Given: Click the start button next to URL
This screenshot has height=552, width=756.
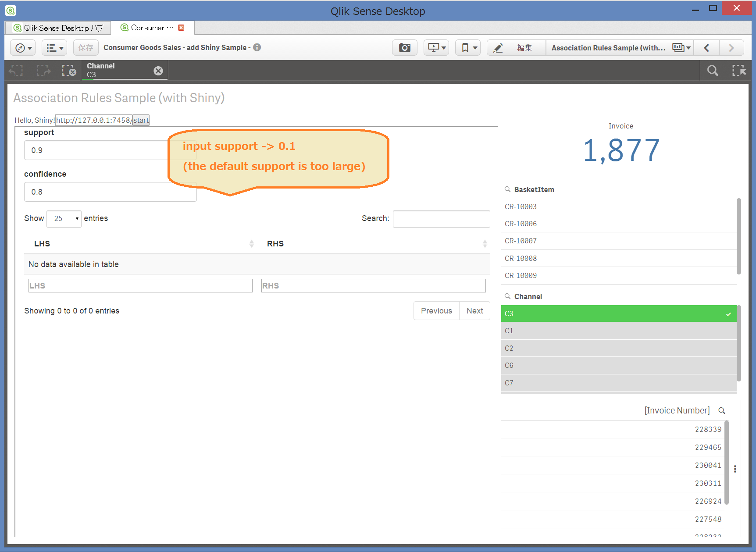Looking at the screenshot, I should (x=141, y=120).
